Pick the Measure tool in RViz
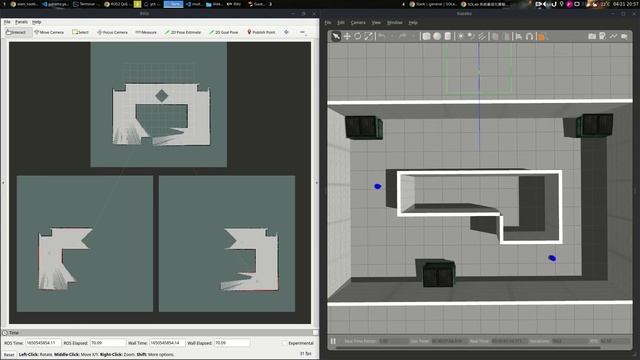 coord(146,32)
